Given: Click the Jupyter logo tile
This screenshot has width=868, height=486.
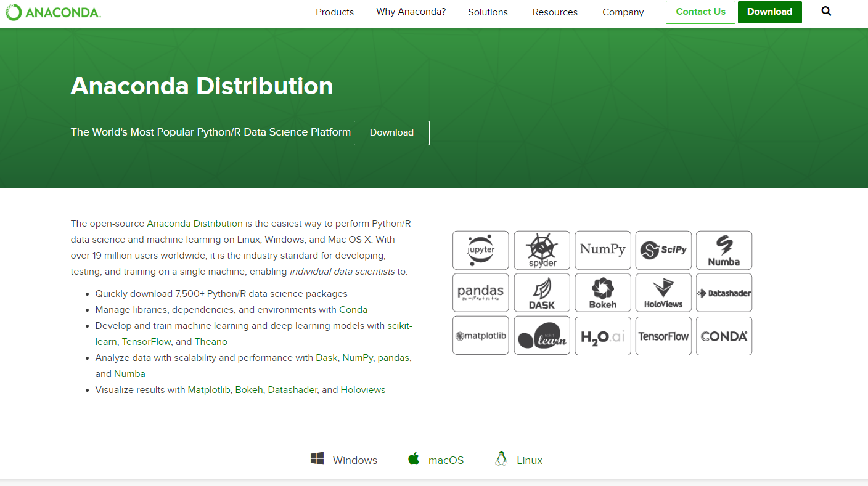Looking at the screenshot, I should click(x=481, y=250).
